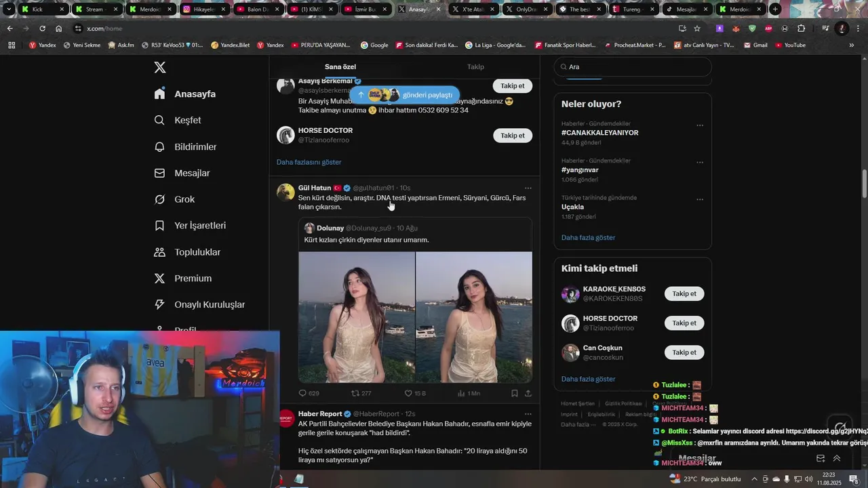Like the Gül Hatun post
Viewport: 868px width, 488px height.
click(415, 393)
